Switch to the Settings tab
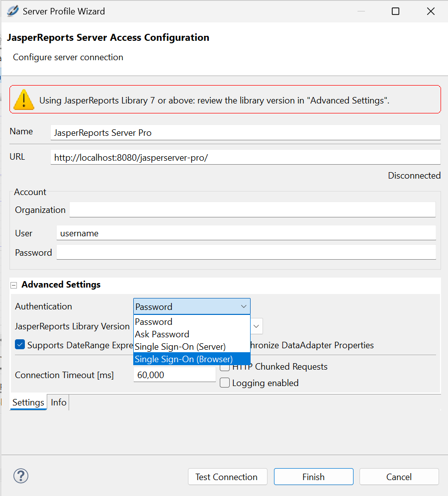The image size is (448, 496). click(28, 402)
